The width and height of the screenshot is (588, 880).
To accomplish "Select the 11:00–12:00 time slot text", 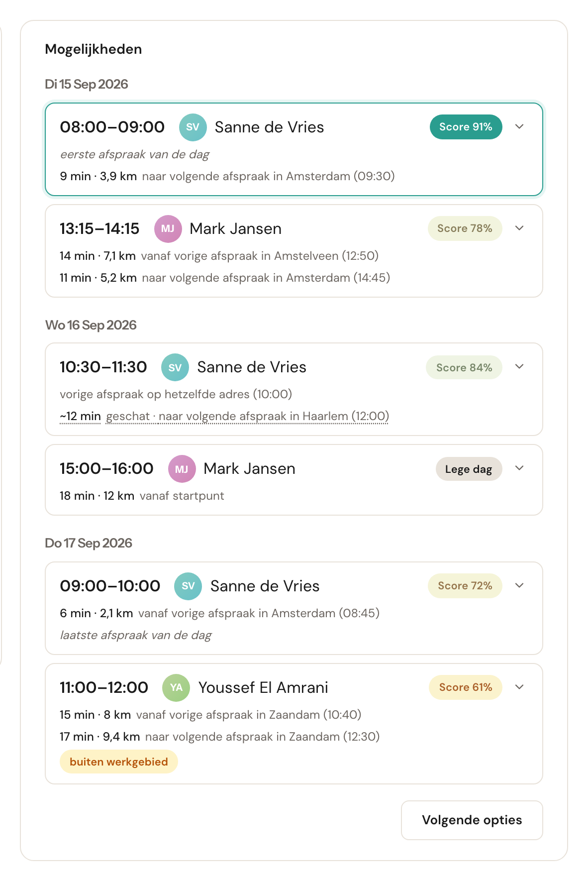I will [x=104, y=687].
